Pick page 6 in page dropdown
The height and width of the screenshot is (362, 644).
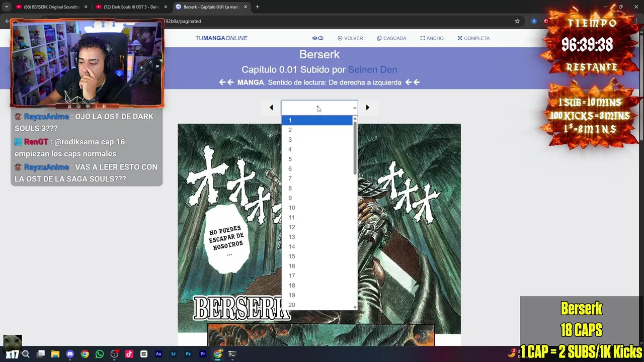(317, 169)
